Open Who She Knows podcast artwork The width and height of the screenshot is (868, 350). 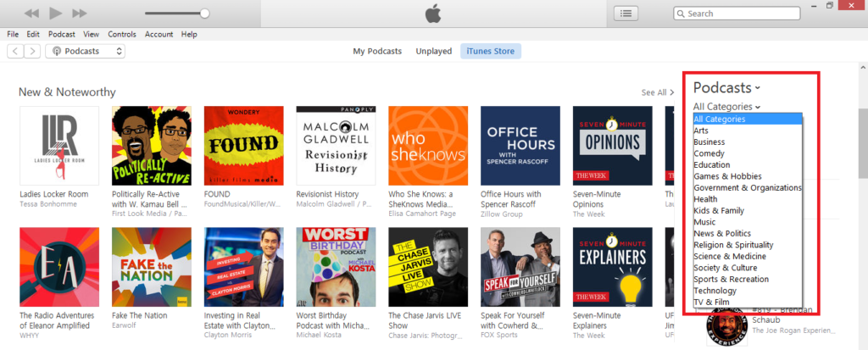pyautogui.click(x=428, y=146)
